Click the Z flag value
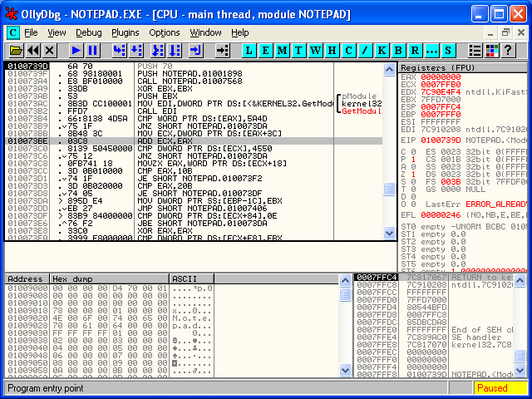532x399 pixels. [413, 174]
